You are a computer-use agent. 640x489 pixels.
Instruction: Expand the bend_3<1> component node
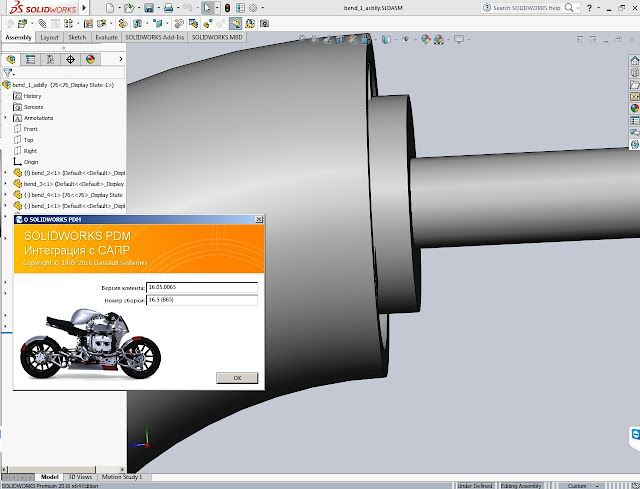click(5, 184)
